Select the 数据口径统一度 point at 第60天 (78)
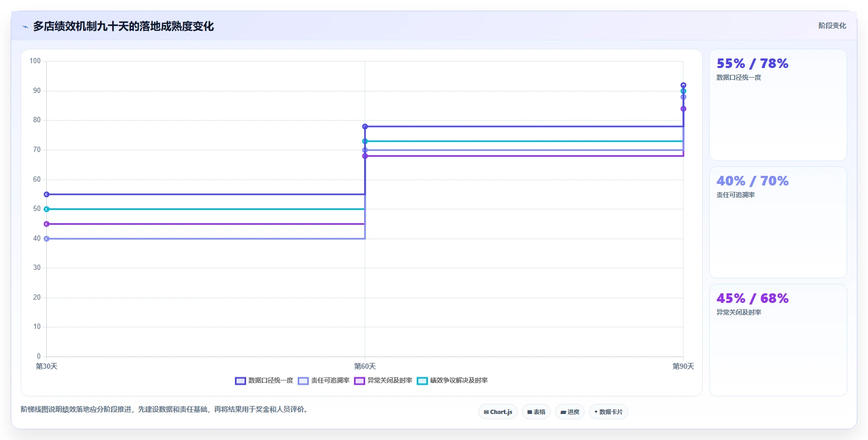868x440 pixels. coord(365,126)
